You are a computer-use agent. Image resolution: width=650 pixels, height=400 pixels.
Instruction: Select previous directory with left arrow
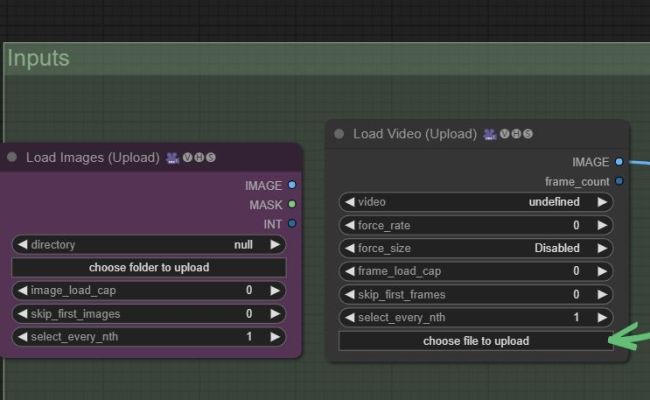22,245
